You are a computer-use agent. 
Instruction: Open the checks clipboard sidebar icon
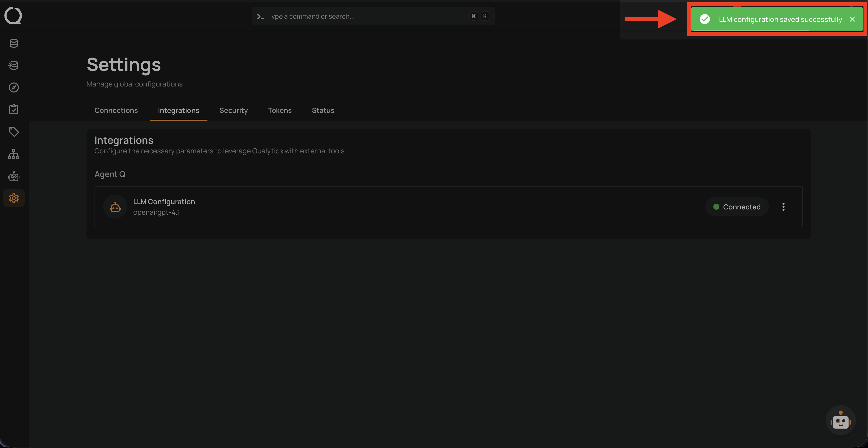click(14, 109)
